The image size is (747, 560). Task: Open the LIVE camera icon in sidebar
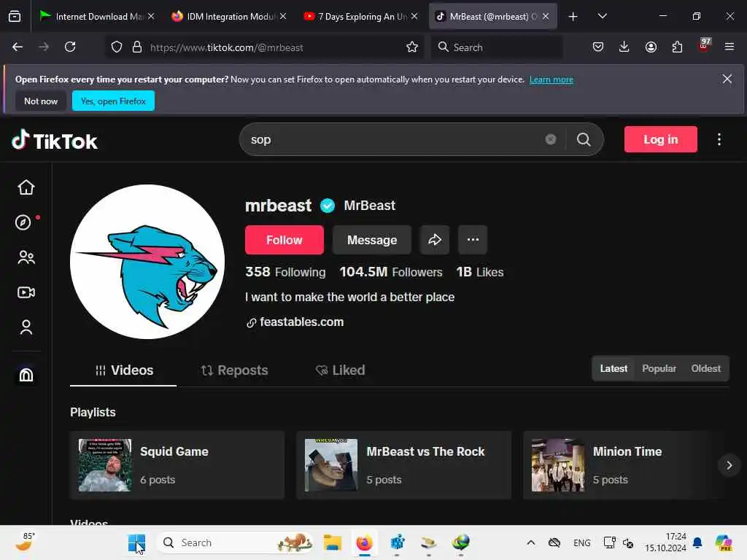[26, 292]
